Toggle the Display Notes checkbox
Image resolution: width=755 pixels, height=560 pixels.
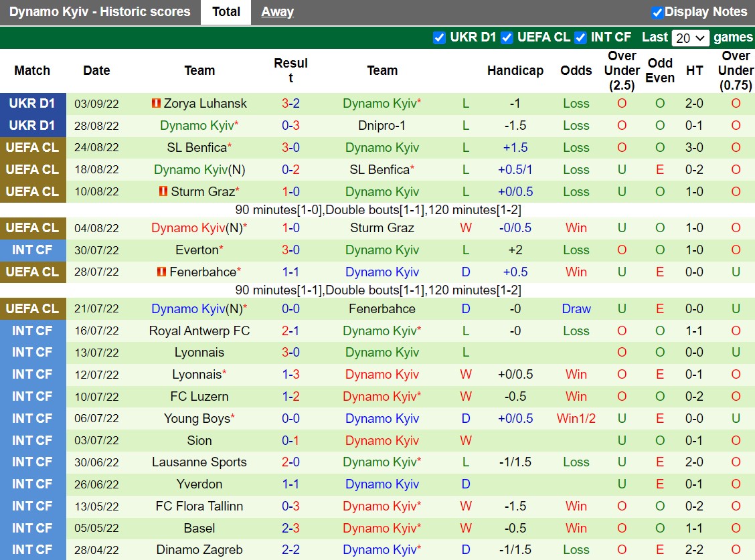tap(657, 13)
